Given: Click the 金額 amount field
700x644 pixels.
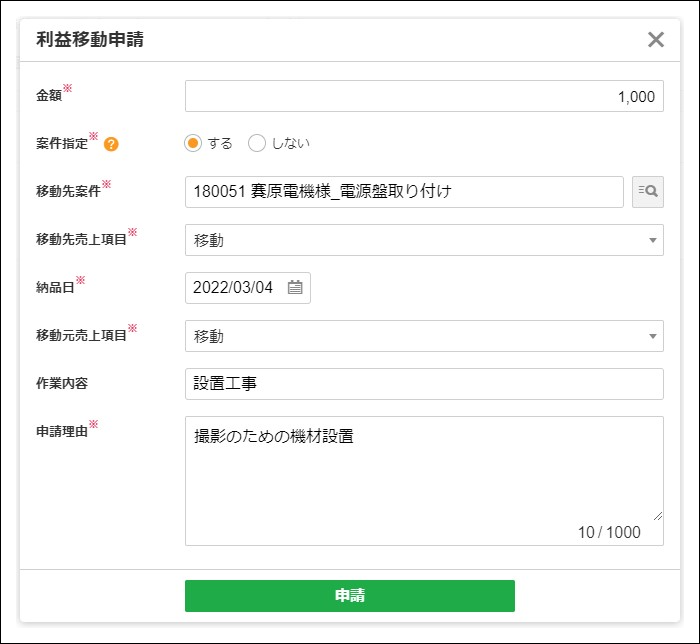Looking at the screenshot, I should click(x=424, y=96).
